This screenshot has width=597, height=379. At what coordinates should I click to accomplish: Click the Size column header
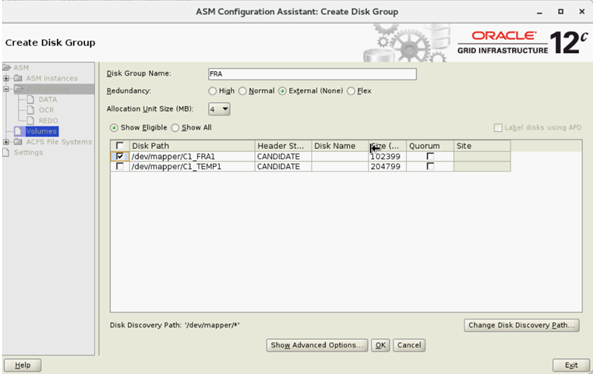click(387, 146)
